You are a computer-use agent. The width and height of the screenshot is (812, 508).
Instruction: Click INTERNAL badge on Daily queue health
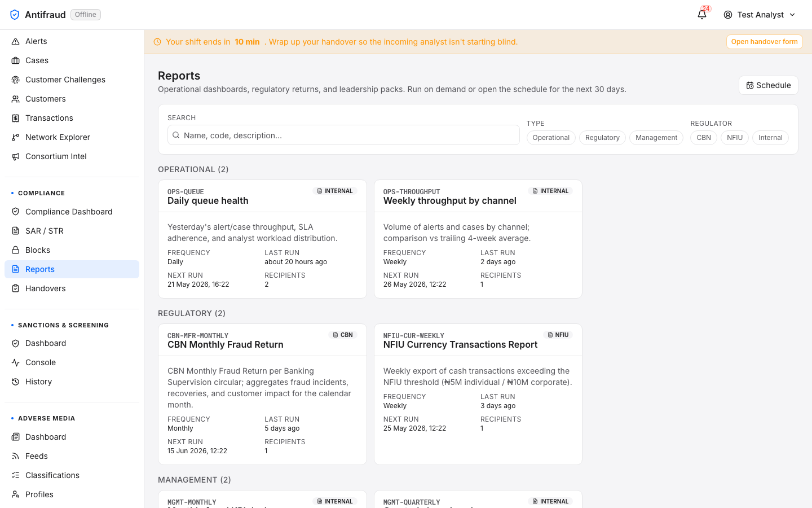(335, 191)
